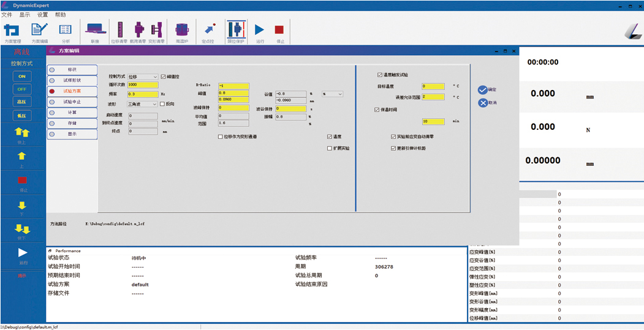Image resolution: width=644 pixels, height=330 pixels.
Task: Check 位移作为变形通道 option
Action: tap(221, 137)
